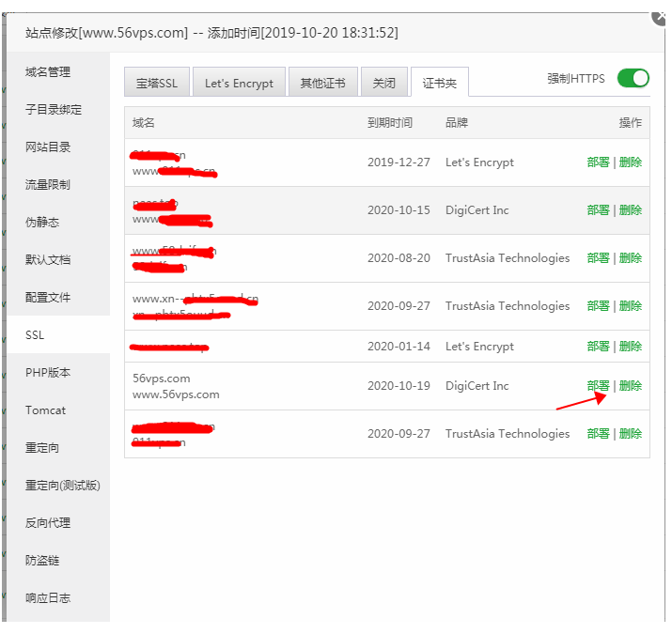The height and width of the screenshot is (634, 672).
Task: Open 域名管理 in the sidebar
Action: point(48,72)
